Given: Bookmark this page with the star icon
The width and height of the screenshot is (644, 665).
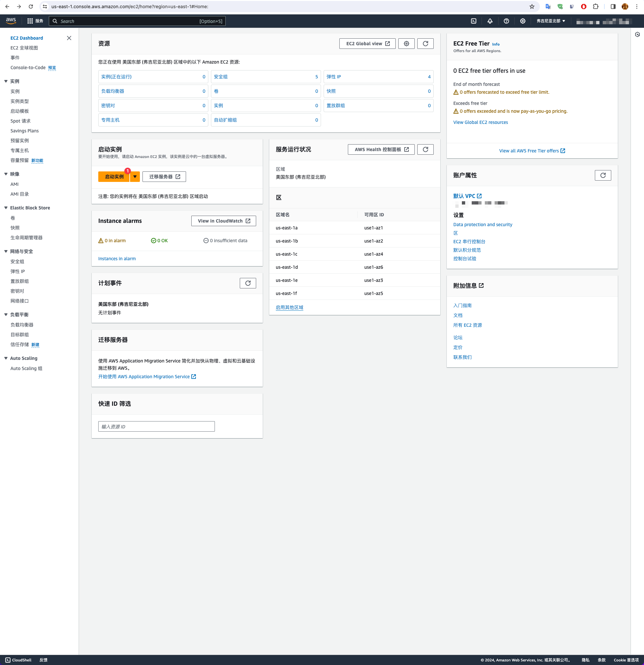Looking at the screenshot, I should (x=532, y=7).
